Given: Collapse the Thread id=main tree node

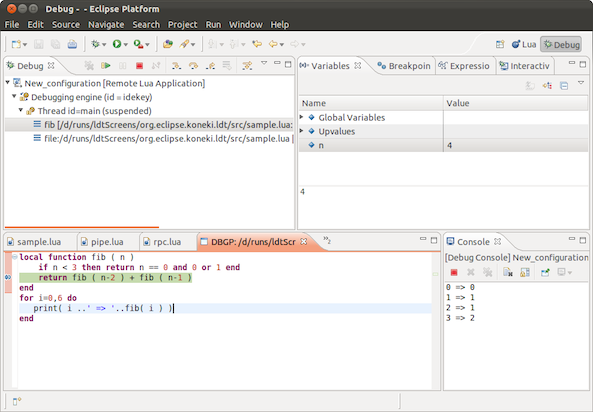Looking at the screenshot, I should (21, 110).
